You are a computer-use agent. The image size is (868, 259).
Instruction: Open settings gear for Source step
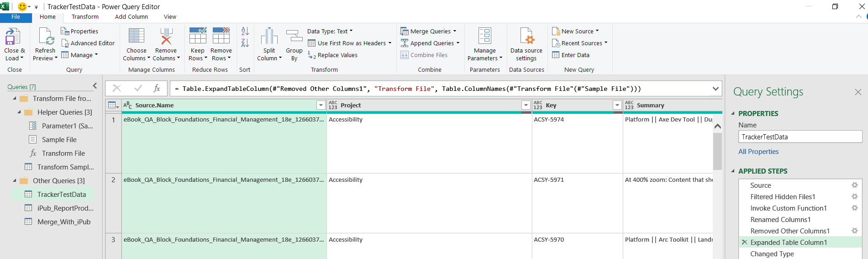[855, 185]
